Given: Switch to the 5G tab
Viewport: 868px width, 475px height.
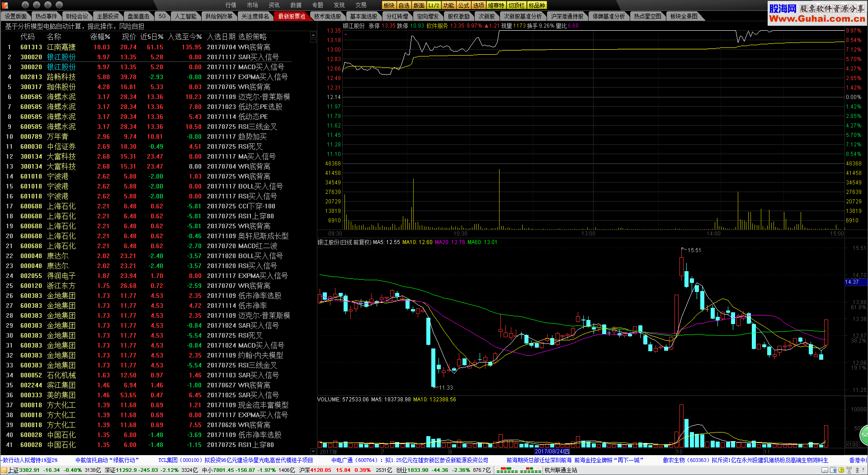Looking at the screenshot, I should point(162,16).
